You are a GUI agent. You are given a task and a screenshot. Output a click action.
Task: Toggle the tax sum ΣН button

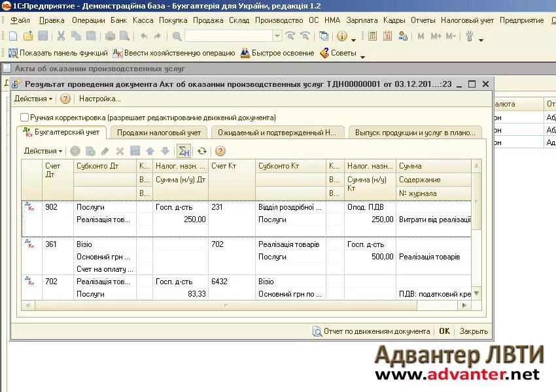click(x=184, y=151)
